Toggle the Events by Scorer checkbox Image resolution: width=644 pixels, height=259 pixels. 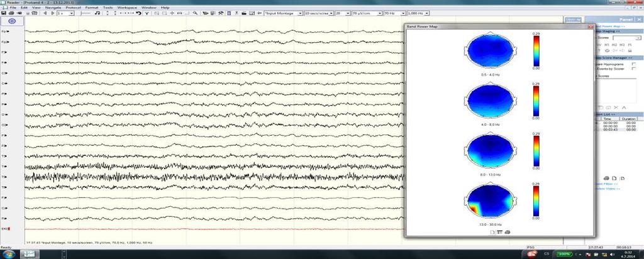point(634,69)
